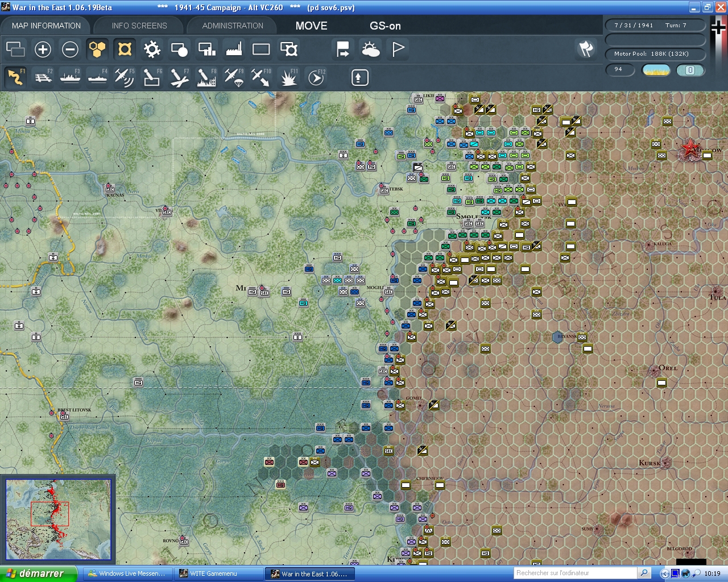Click the overlapping windows icon in the toolbar
Screen dimensions: 728x582
pos(15,49)
